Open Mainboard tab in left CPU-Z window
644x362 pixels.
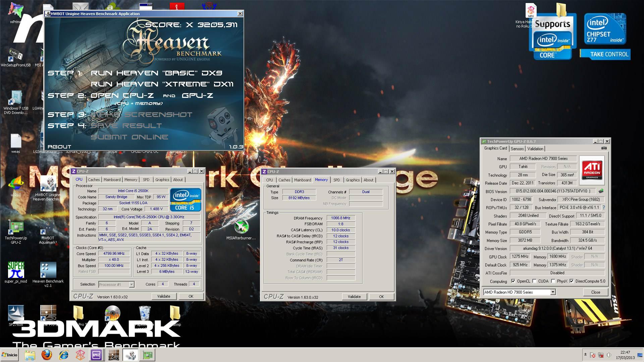coord(112,180)
